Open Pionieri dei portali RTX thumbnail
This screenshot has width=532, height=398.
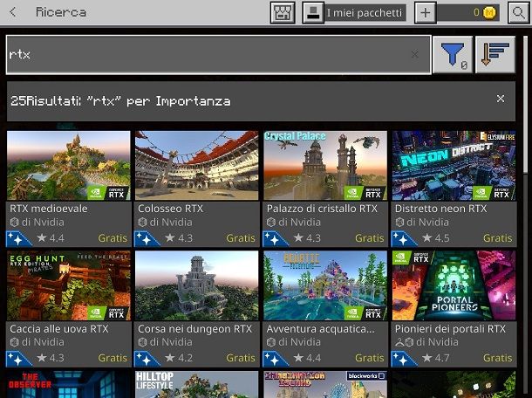[454, 285]
